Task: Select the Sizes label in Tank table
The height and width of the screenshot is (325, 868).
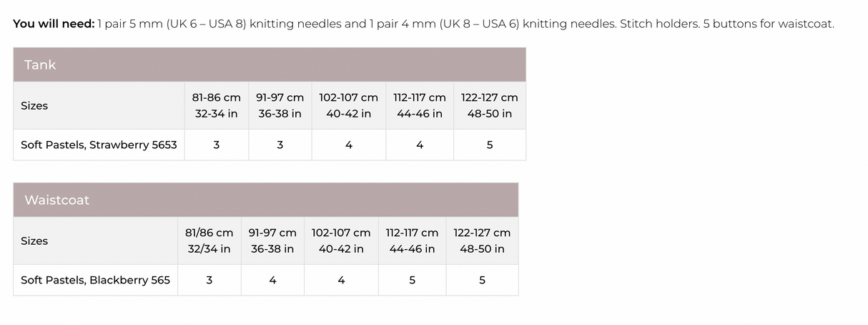Action: (x=34, y=106)
